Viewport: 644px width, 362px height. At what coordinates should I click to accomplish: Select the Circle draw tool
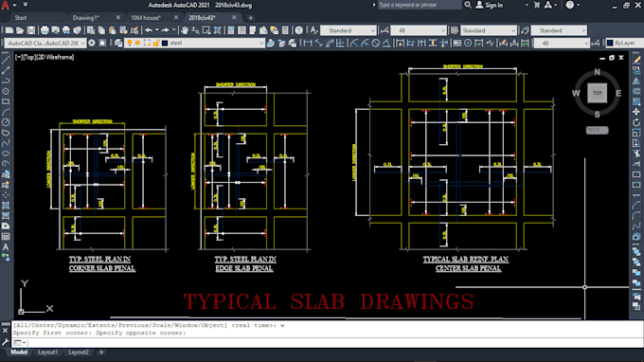coord(6,122)
